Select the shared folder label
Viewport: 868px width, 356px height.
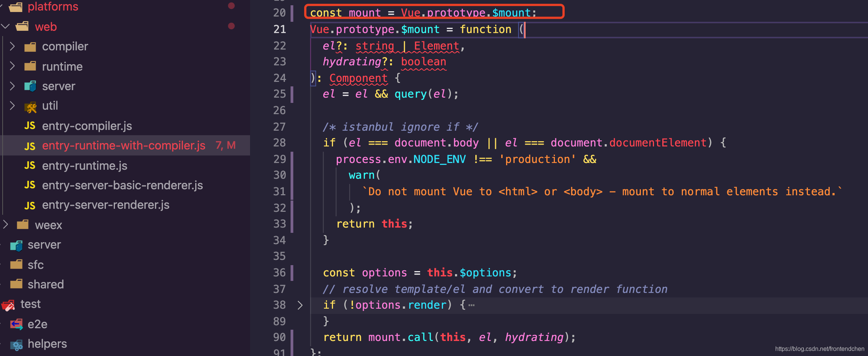[x=46, y=284]
